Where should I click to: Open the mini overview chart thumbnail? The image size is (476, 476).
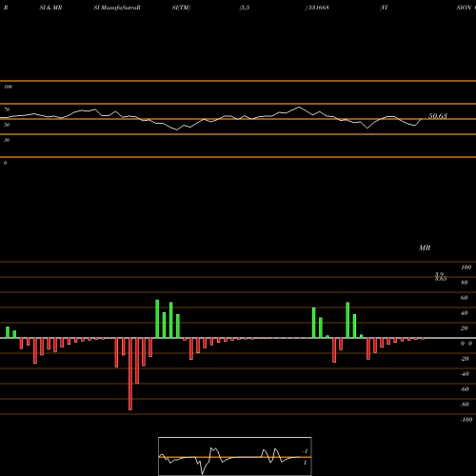(x=235, y=456)
